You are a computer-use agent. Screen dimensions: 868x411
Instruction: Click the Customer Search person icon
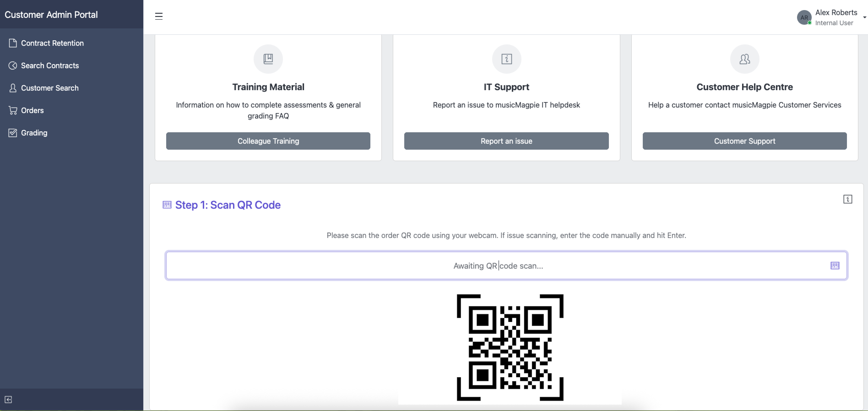click(x=13, y=88)
